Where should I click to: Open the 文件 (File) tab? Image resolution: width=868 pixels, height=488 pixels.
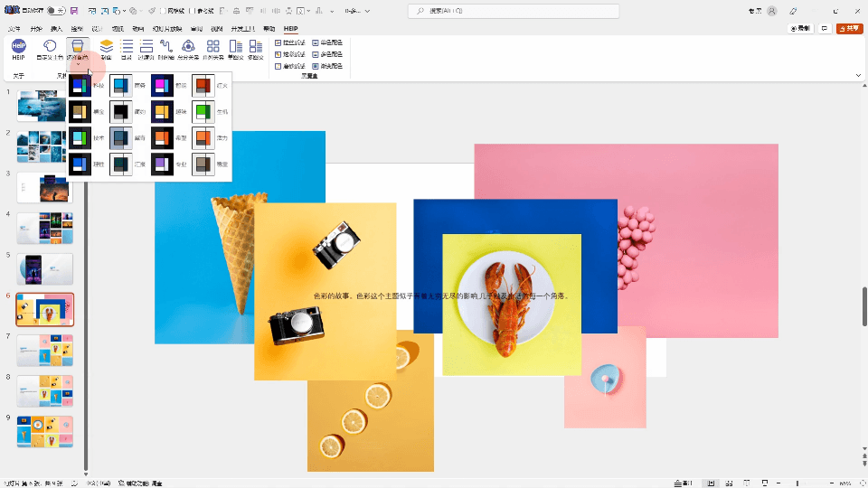coord(14,28)
